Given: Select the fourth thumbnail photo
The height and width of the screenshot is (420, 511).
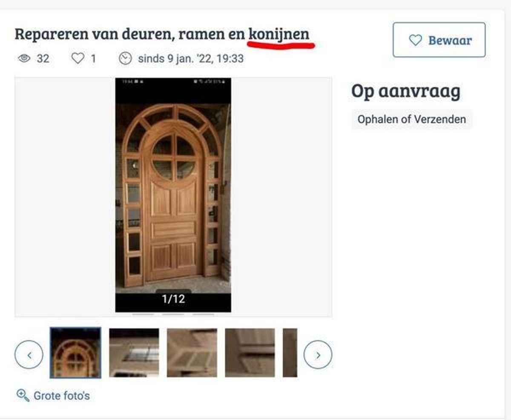Looking at the screenshot, I should (x=250, y=353).
